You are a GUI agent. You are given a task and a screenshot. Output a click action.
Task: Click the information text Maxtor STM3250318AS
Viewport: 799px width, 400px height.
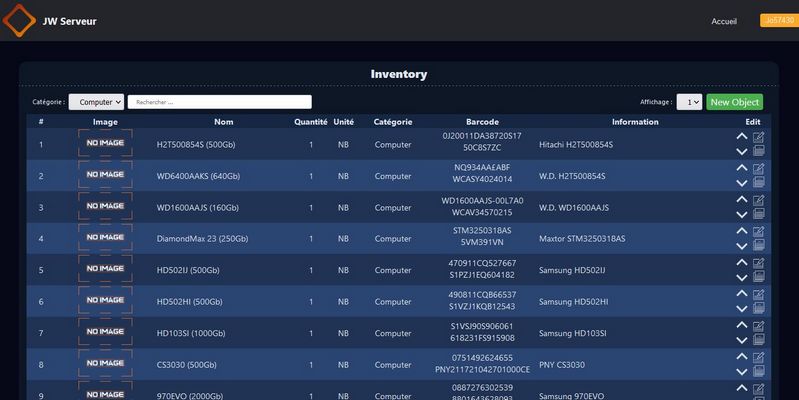[x=582, y=239]
